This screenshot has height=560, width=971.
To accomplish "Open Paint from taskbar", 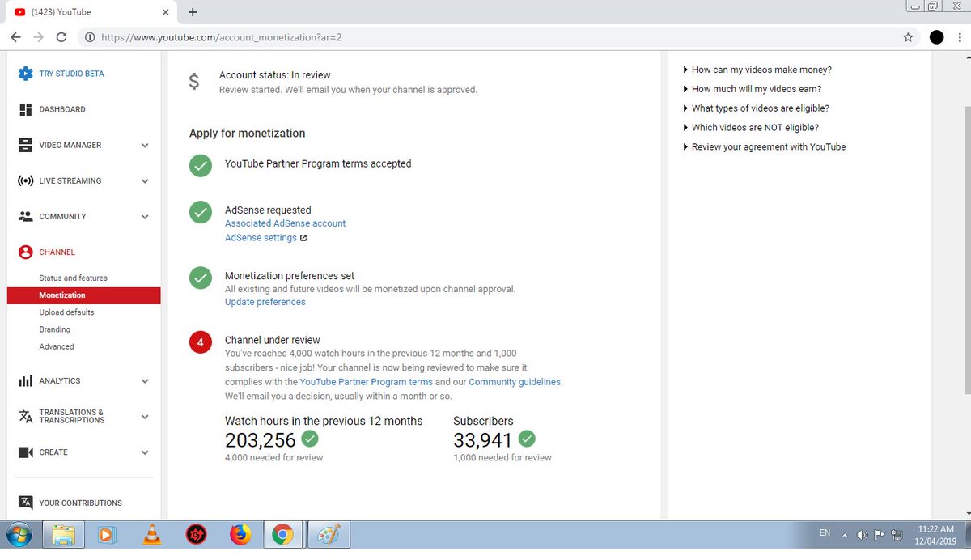I will 329,534.
